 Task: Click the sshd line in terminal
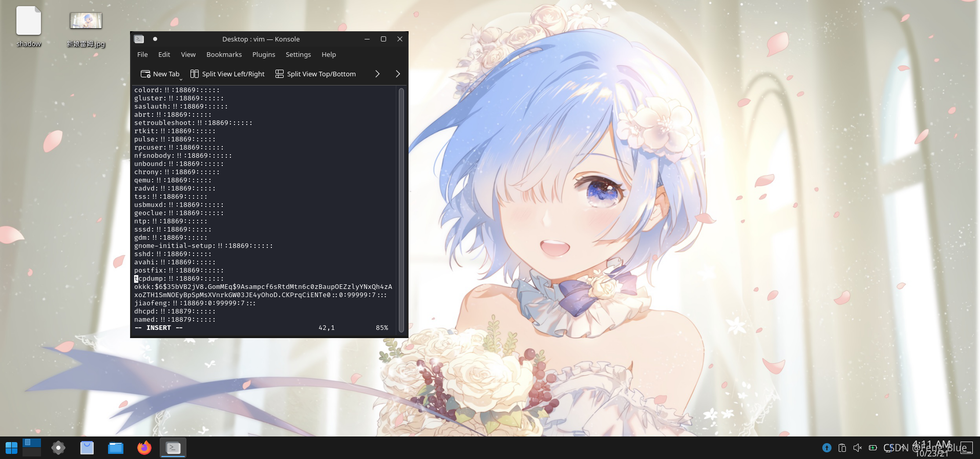(x=173, y=254)
